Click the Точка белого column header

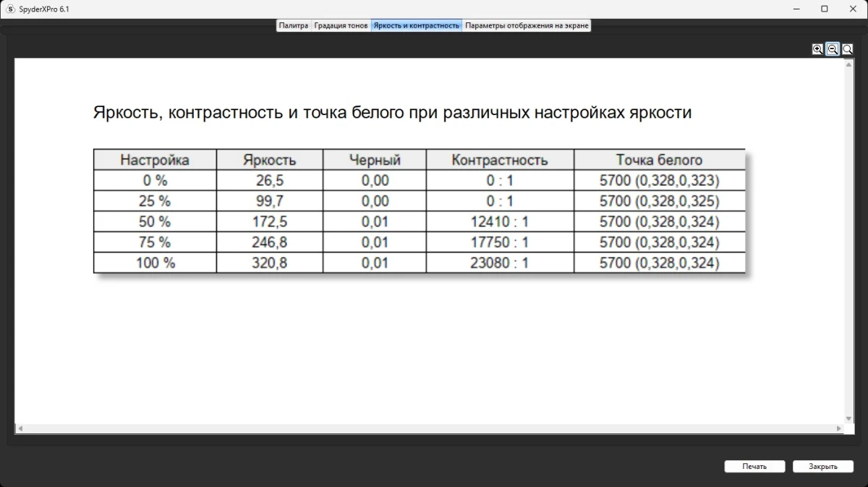(x=659, y=160)
